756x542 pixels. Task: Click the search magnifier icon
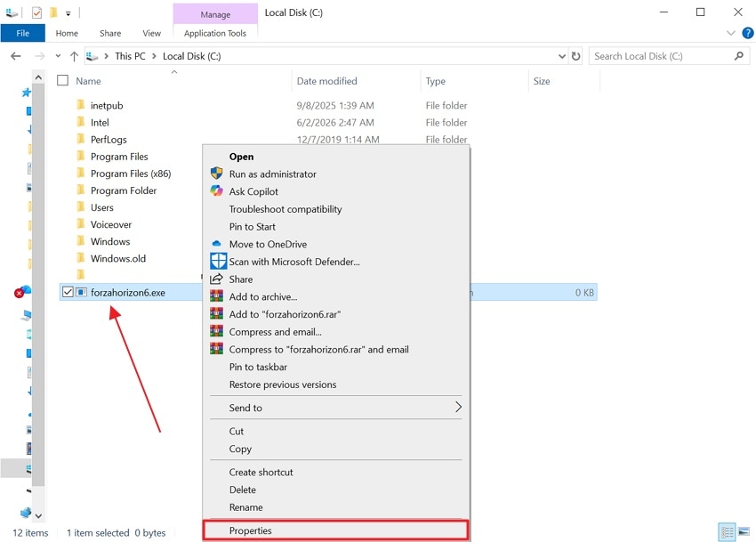(x=738, y=56)
